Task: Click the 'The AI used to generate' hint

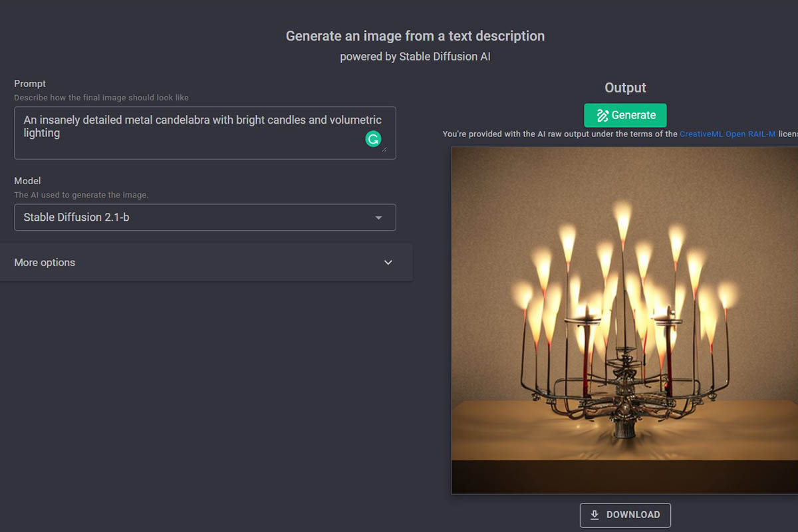Action: 81,195
